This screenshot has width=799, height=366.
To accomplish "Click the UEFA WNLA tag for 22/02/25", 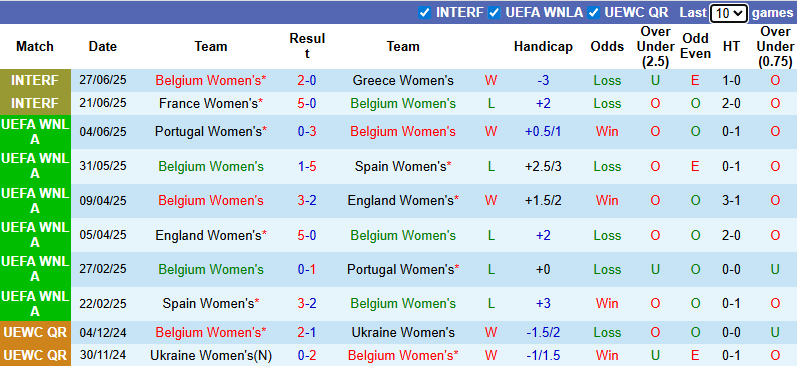I will coord(35,303).
